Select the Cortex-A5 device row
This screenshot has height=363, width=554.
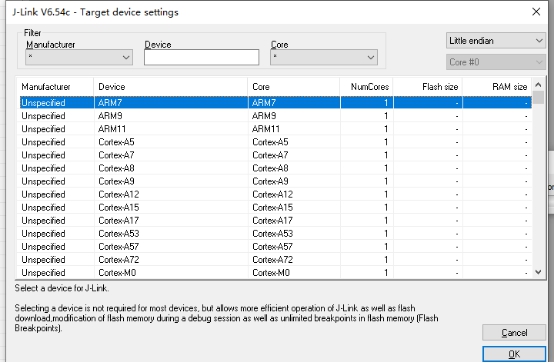coord(276,142)
